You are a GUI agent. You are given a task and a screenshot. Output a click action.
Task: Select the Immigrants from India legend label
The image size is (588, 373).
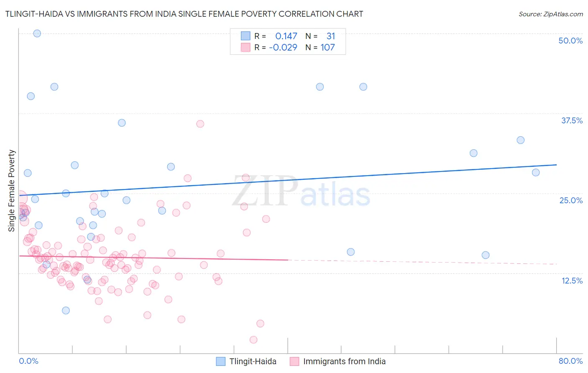pos(345,361)
